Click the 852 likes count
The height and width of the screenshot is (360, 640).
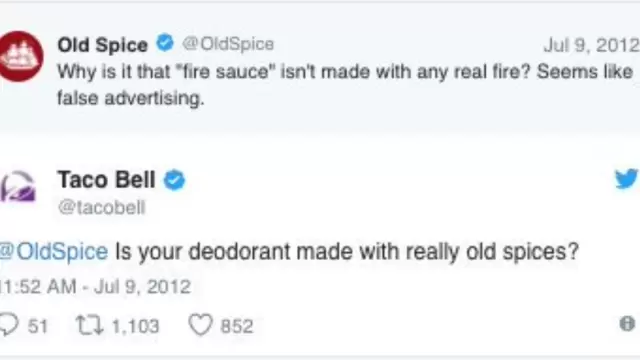(237, 326)
